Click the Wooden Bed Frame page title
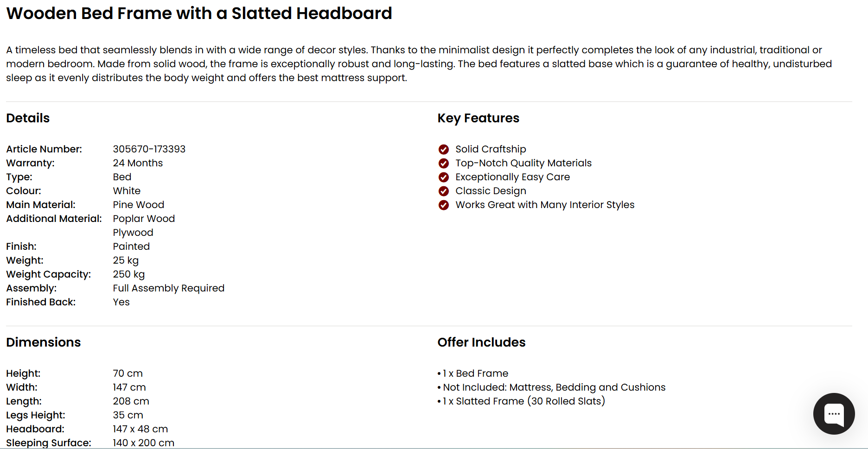Viewport: 868px width, 449px height. coord(199,13)
